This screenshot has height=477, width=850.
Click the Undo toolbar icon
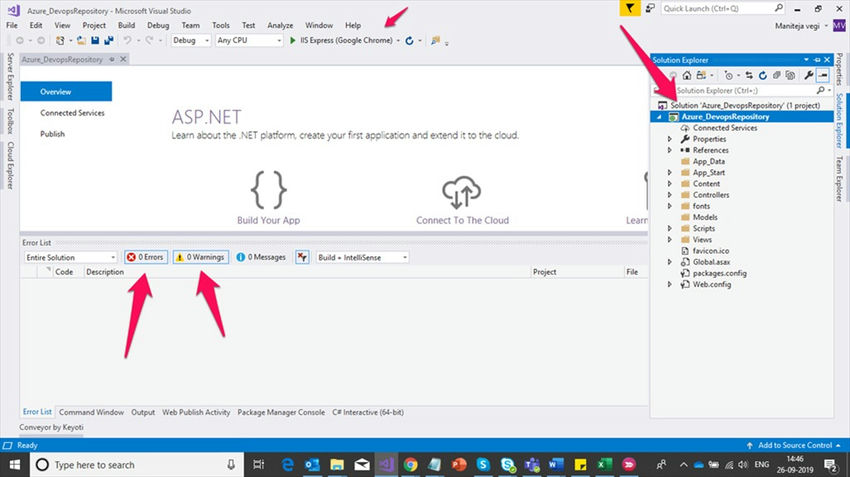[127, 41]
